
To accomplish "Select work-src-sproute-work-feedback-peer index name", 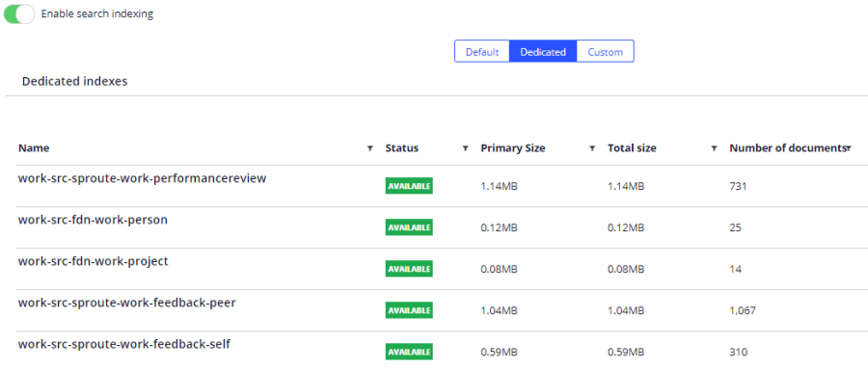I will tap(126, 303).
